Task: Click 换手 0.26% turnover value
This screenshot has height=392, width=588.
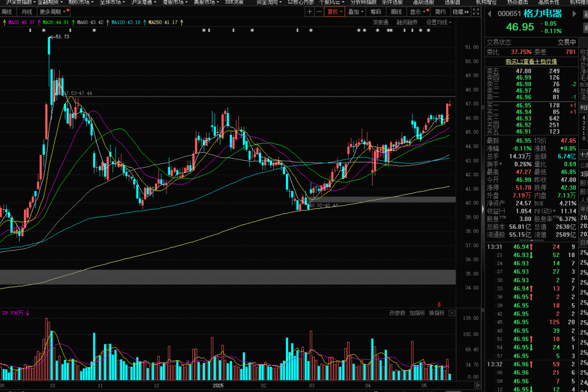Action: (x=523, y=164)
